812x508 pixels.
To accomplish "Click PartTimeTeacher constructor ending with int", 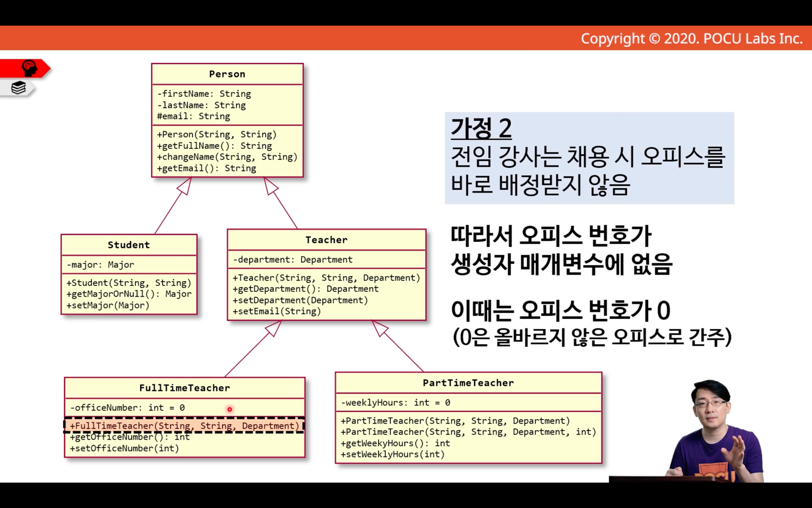I will 468,432.
